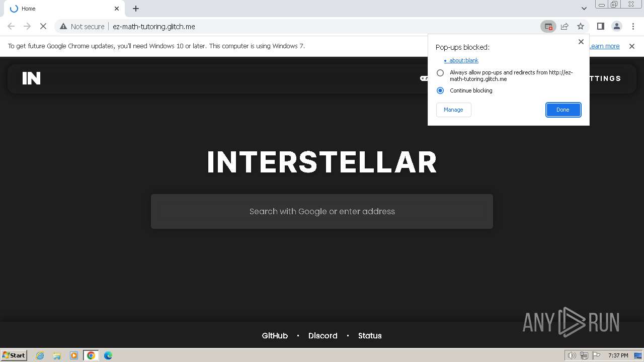Share this page via the share icon
The image size is (644, 362).
565,27
